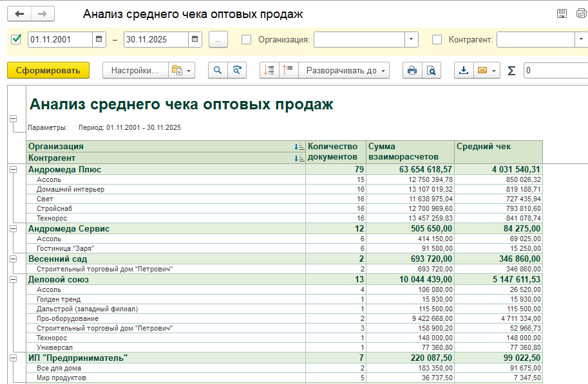Collapse the Андромеда Плюс group

[x=13, y=169]
